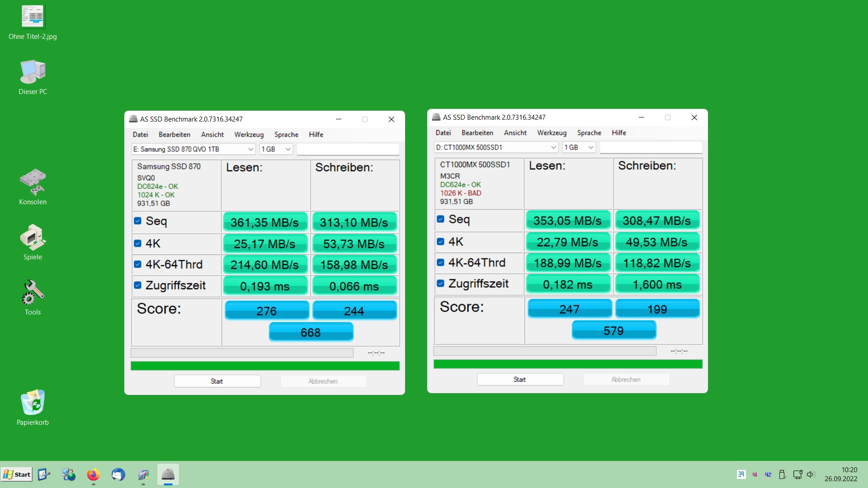Screen dimensions: 868x488
Task: Select the Konsolen desktop icon
Action: click(x=33, y=187)
